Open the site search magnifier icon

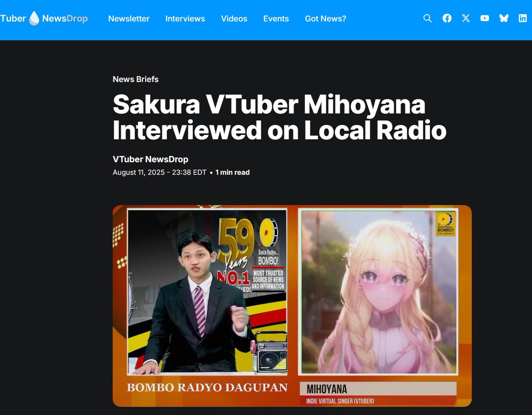pyautogui.click(x=427, y=19)
